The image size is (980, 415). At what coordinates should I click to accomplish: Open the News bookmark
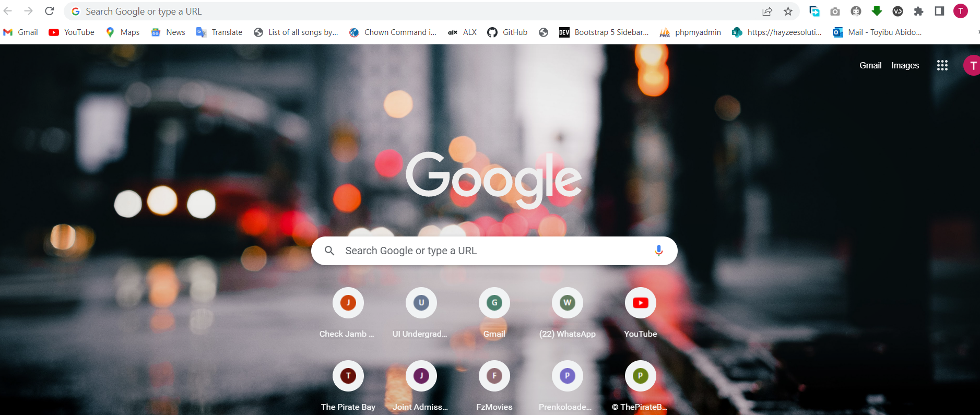[168, 32]
